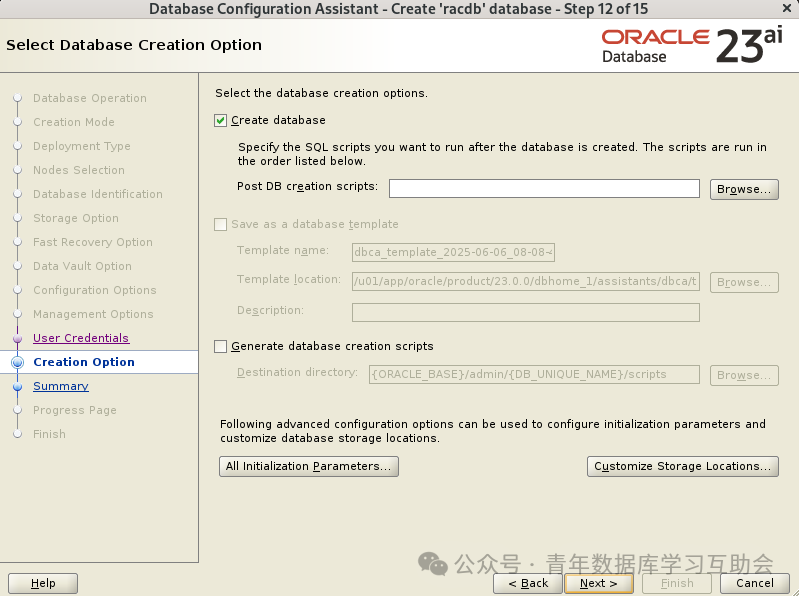This screenshot has width=799, height=596.
Task: Click the Template location field
Action: (525, 281)
